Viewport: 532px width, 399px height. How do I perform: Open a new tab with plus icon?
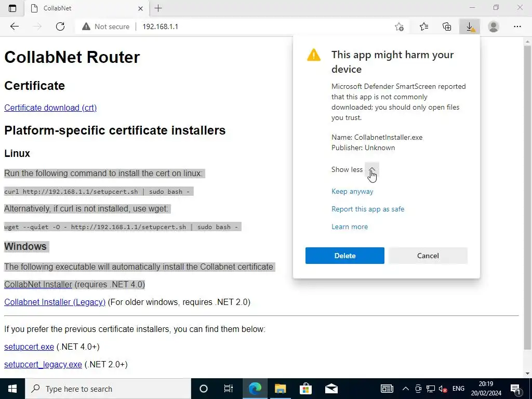coord(158,8)
